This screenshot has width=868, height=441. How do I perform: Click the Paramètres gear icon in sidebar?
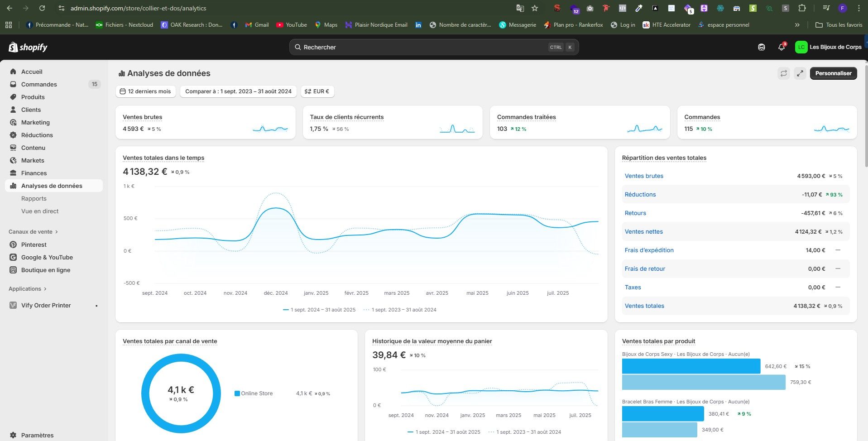(13, 435)
